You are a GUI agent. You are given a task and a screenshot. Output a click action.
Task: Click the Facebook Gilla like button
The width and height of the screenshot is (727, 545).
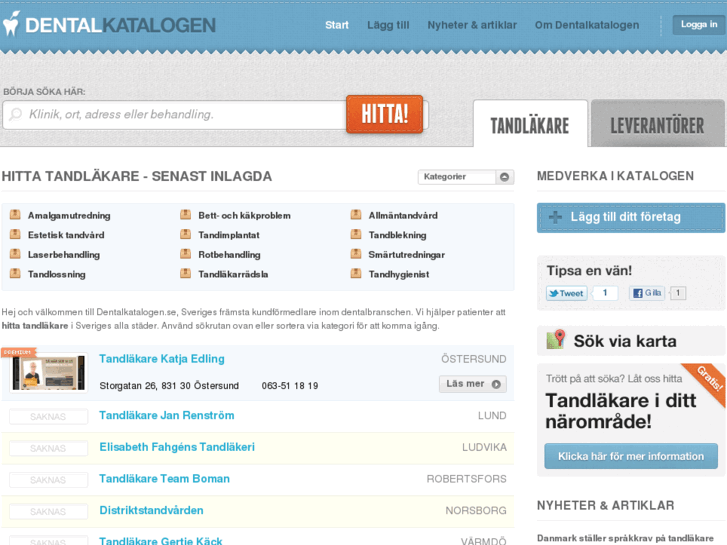[x=647, y=293]
